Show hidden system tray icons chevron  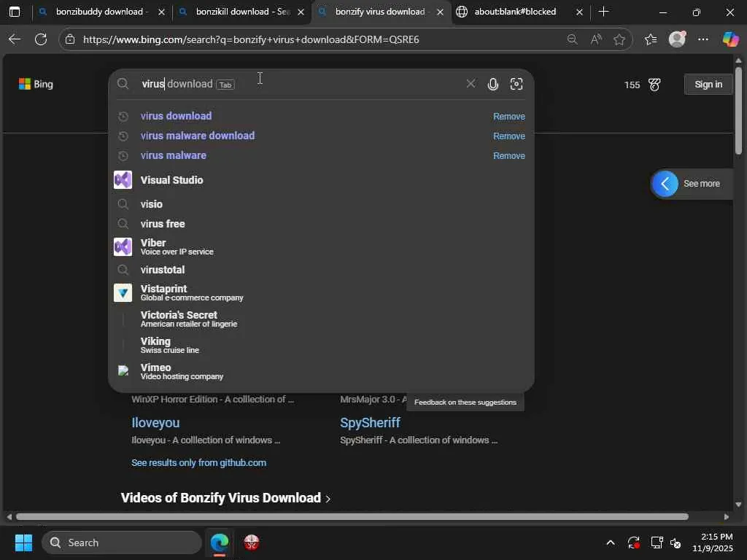click(611, 542)
